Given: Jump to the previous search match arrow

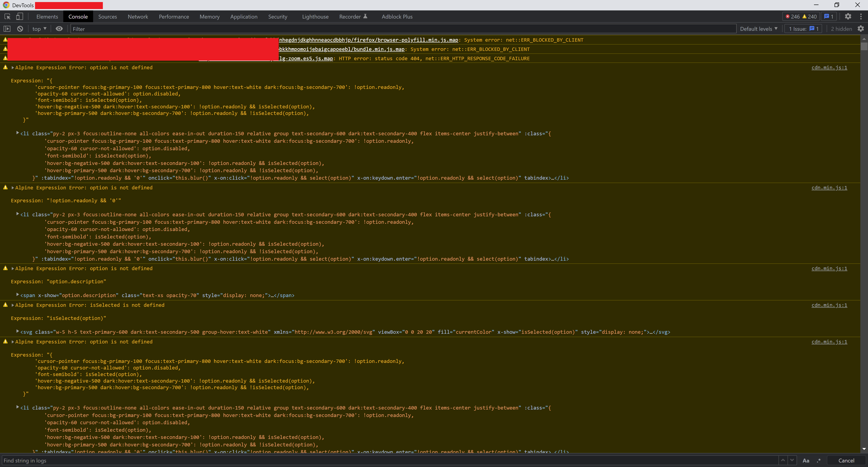Looking at the screenshot, I should point(783,461).
